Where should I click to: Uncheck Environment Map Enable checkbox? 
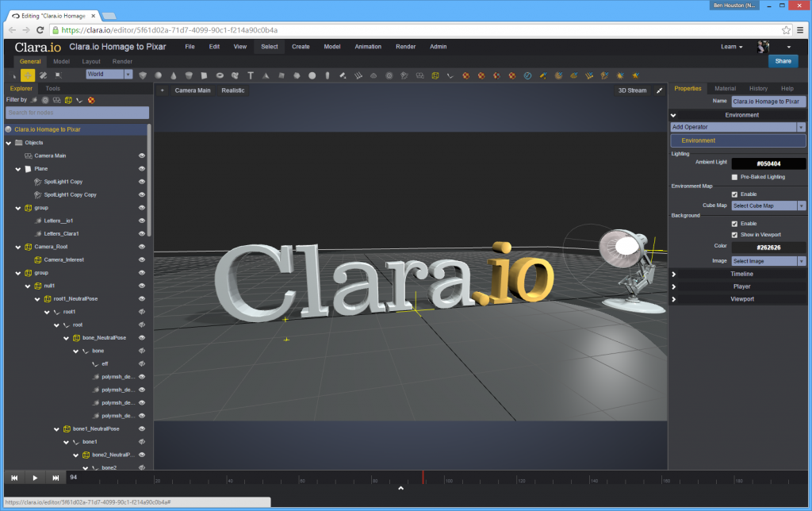click(734, 194)
